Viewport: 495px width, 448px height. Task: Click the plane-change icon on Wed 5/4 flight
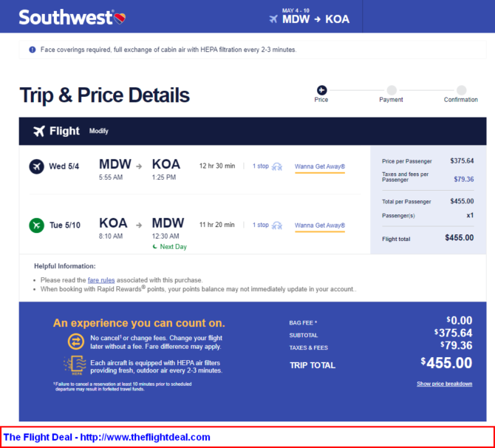coord(277,166)
